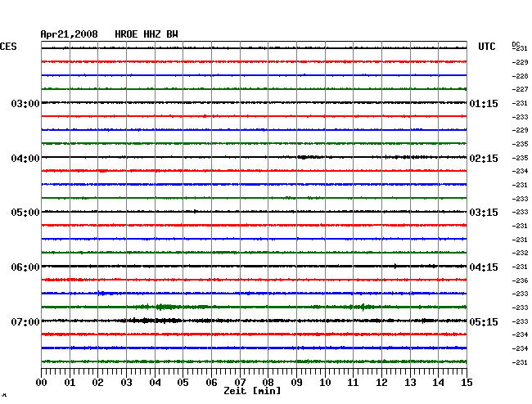Click the 04:15 UTC time label
Image resolution: width=532 pixels, height=404 pixels.
[484, 267]
